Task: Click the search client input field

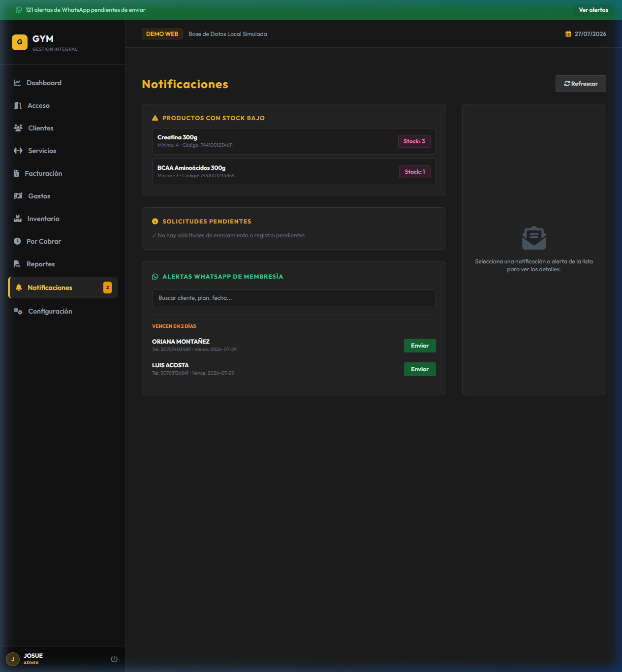Action: (x=294, y=298)
